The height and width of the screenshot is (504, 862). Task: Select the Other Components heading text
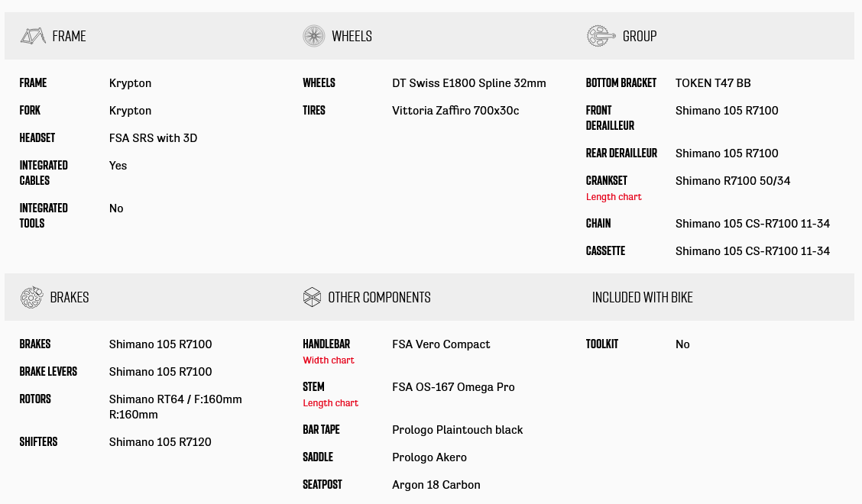[x=379, y=297]
